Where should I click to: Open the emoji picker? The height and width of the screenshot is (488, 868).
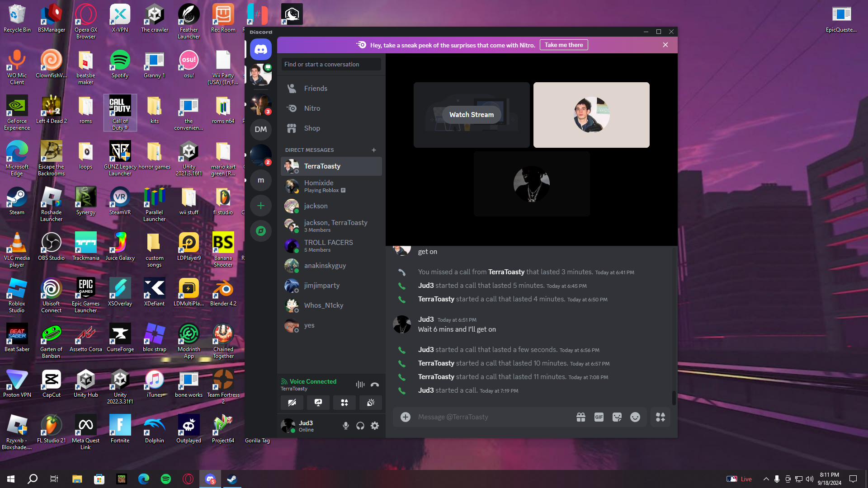point(635,417)
